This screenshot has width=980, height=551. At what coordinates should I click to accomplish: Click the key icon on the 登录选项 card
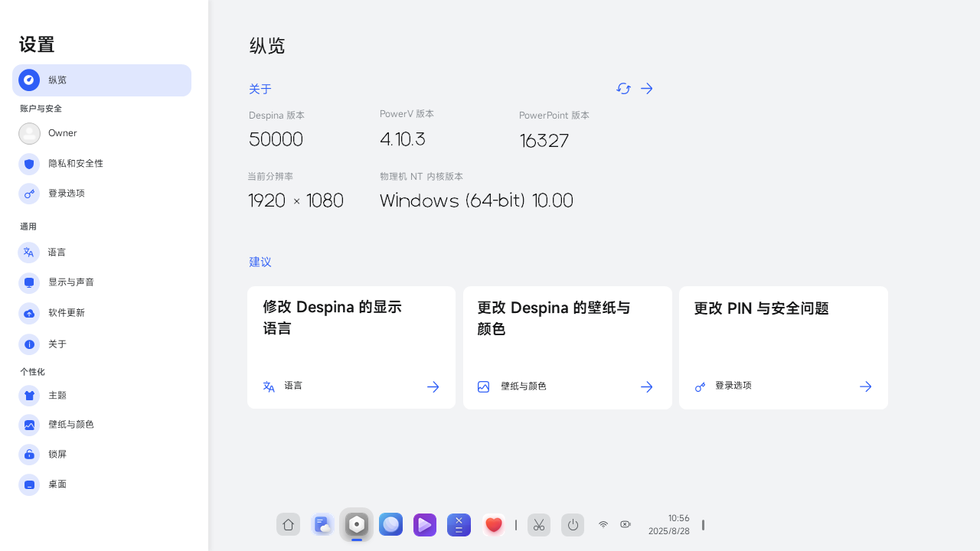[x=700, y=387]
